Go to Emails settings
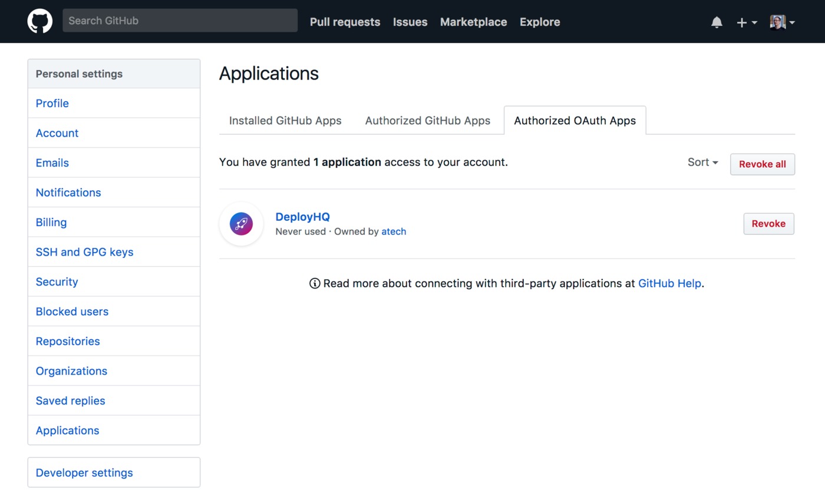 114,163
